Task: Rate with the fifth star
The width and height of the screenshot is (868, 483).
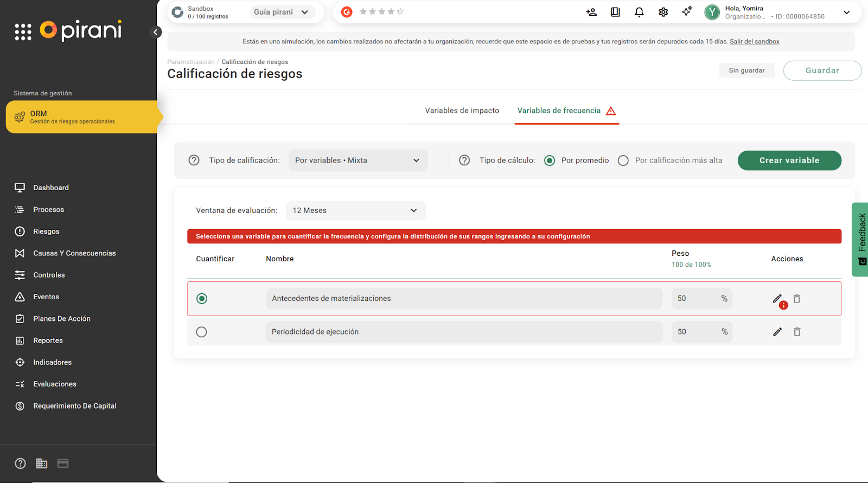Action: coord(400,11)
